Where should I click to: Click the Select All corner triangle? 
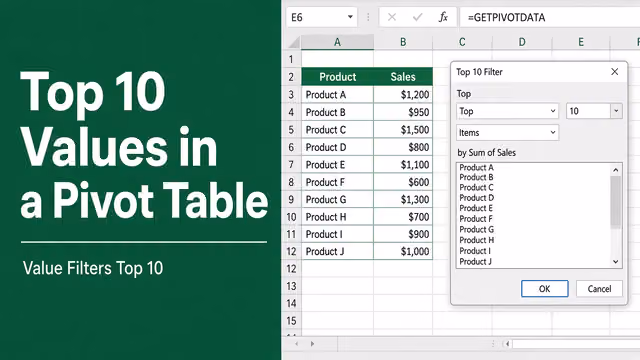click(x=294, y=42)
